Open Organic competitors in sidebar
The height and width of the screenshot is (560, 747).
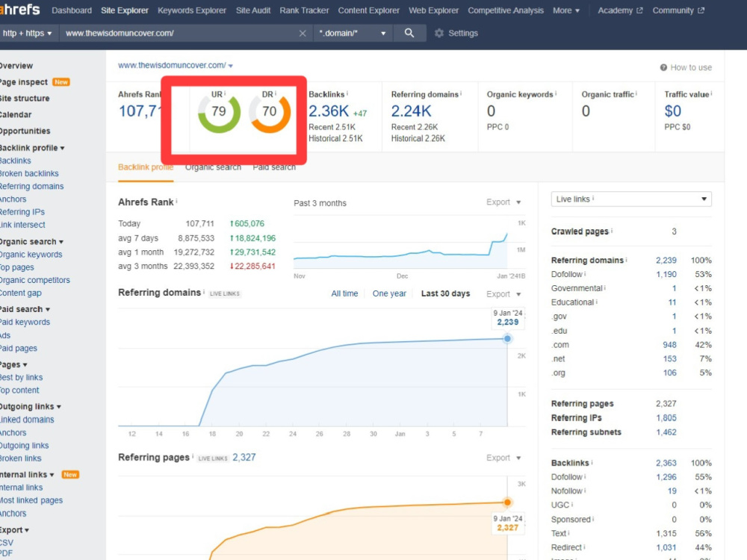(x=35, y=281)
